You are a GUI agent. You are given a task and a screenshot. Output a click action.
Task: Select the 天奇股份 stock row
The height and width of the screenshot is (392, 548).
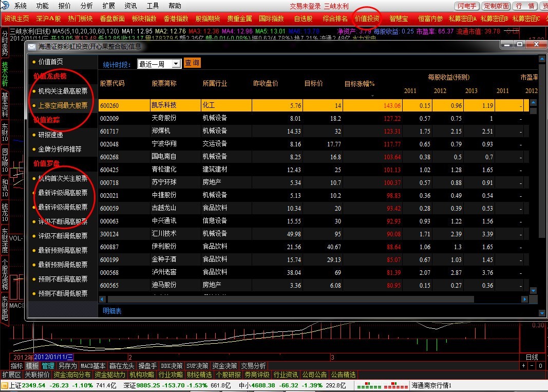(x=313, y=118)
